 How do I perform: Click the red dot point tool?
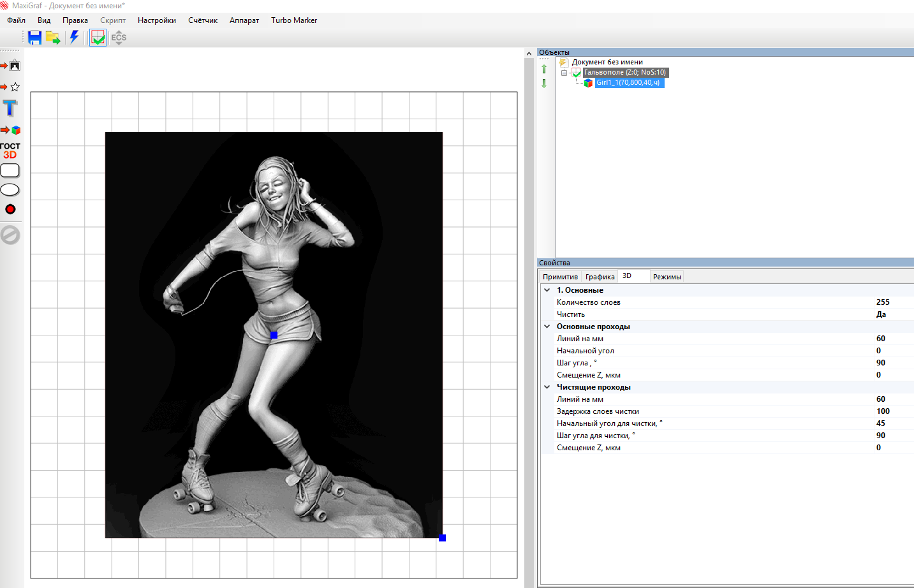point(10,209)
